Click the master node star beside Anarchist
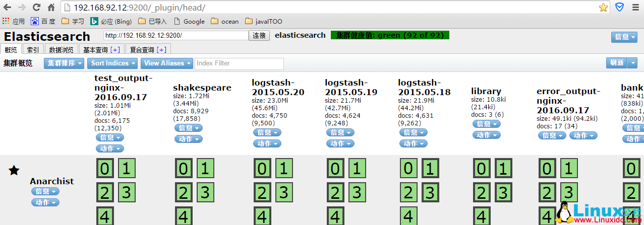The height and width of the screenshot is (225, 644). point(14,170)
